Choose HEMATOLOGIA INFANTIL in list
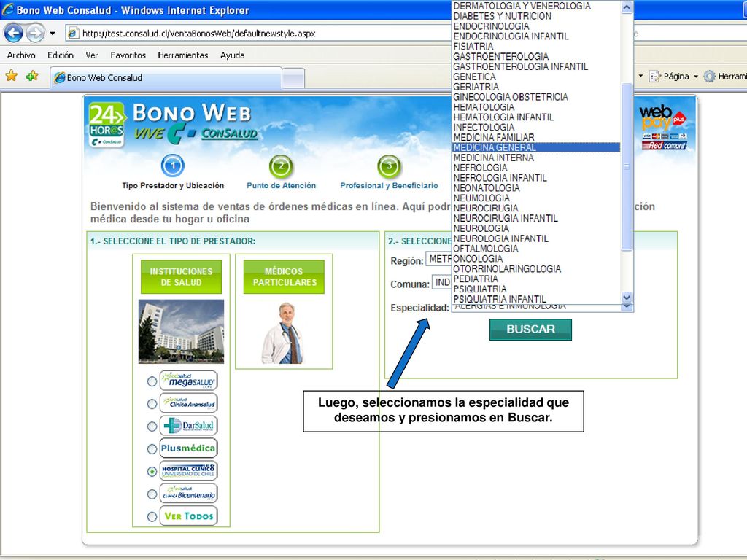Image resolution: width=747 pixels, height=560 pixels. coord(536,117)
